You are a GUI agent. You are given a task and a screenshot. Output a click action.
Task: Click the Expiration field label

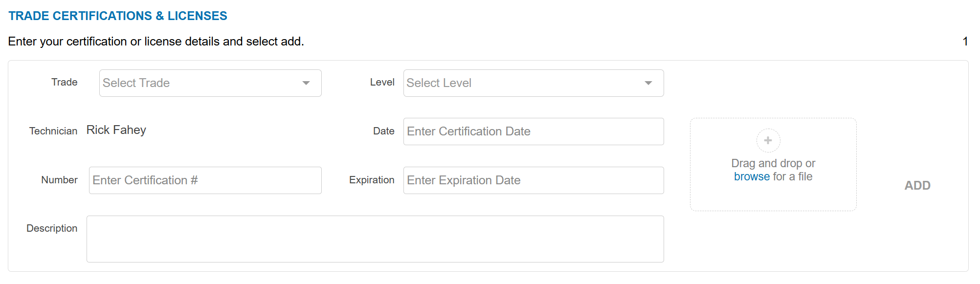click(x=372, y=180)
